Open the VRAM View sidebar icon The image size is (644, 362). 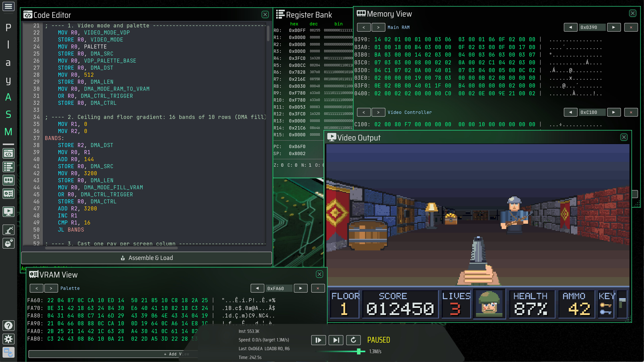pos(8,194)
